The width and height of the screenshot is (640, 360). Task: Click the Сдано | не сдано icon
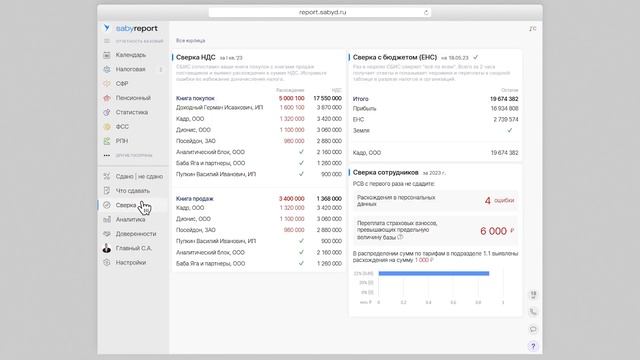pyautogui.click(x=107, y=176)
